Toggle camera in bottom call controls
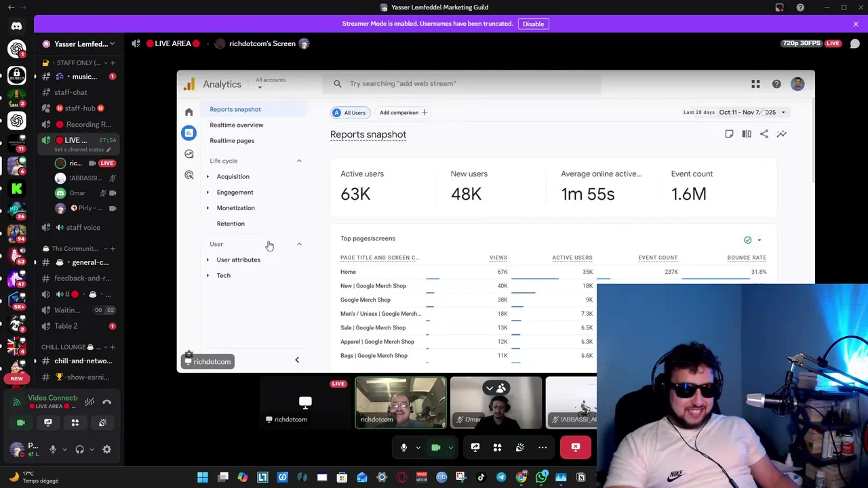The width and height of the screenshot is (868, 488). click(436, 447)
